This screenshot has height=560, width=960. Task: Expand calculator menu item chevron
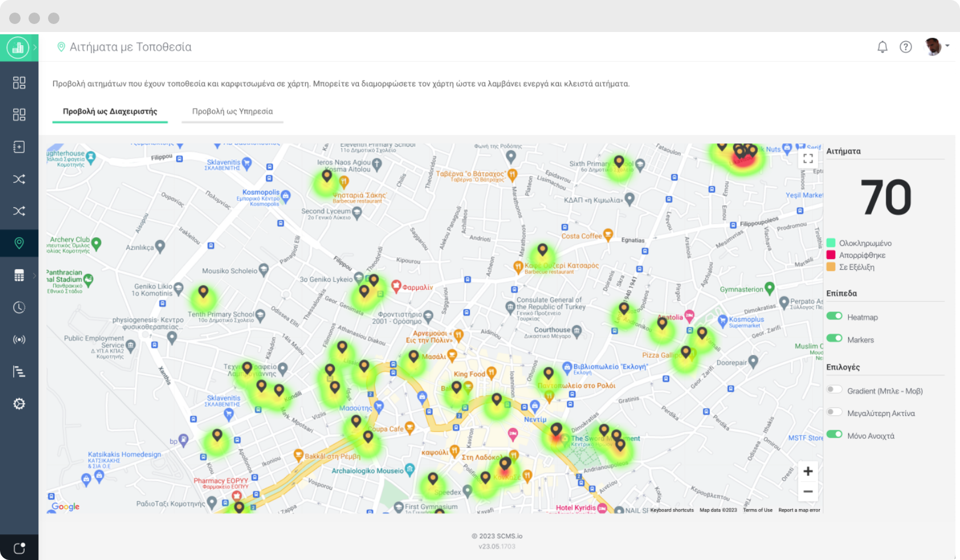35,275
